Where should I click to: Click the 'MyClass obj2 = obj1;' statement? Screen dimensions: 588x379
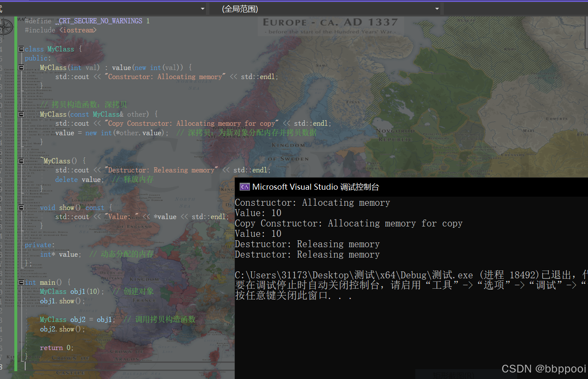[78, 320]
